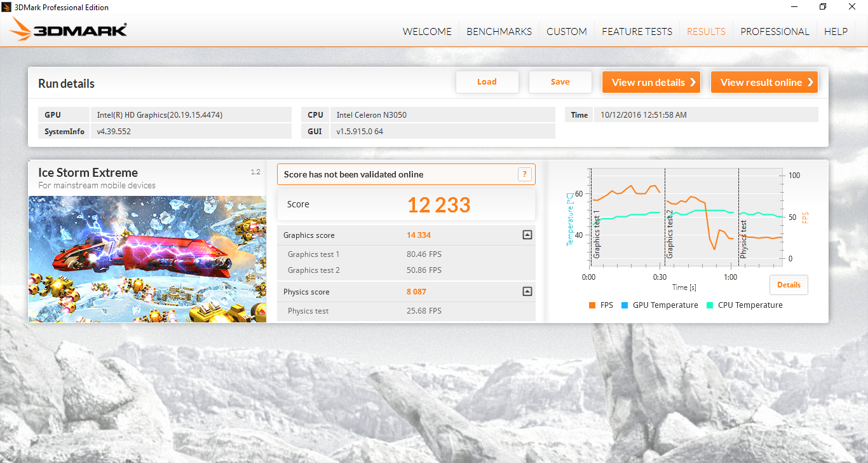Open the HELP tab
868x463 pixels.
tap(836, 31)
